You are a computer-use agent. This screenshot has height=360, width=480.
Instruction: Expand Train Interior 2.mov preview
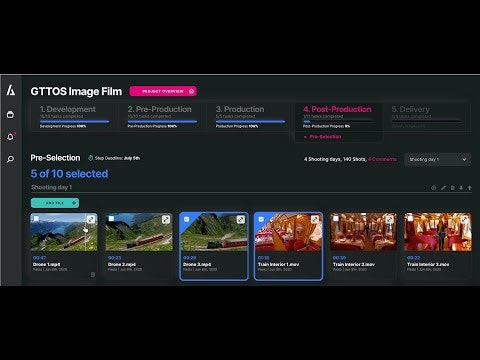tap(390, 219)
